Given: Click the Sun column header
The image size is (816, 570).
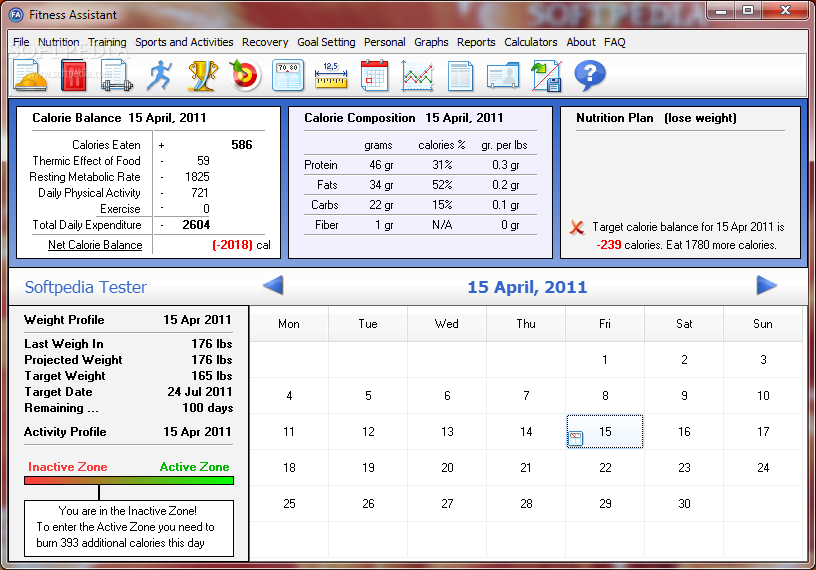Looking at the screenshot, I should click(763, 324).
